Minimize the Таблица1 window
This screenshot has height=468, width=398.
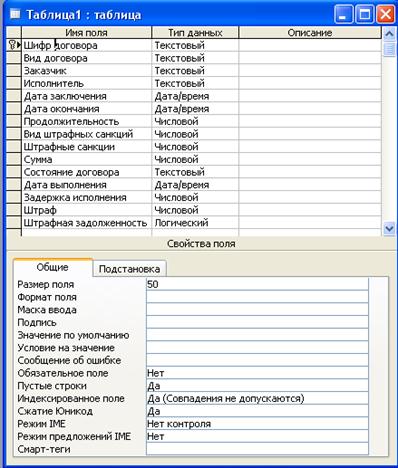pyautogui.click(x=344, y=15)
